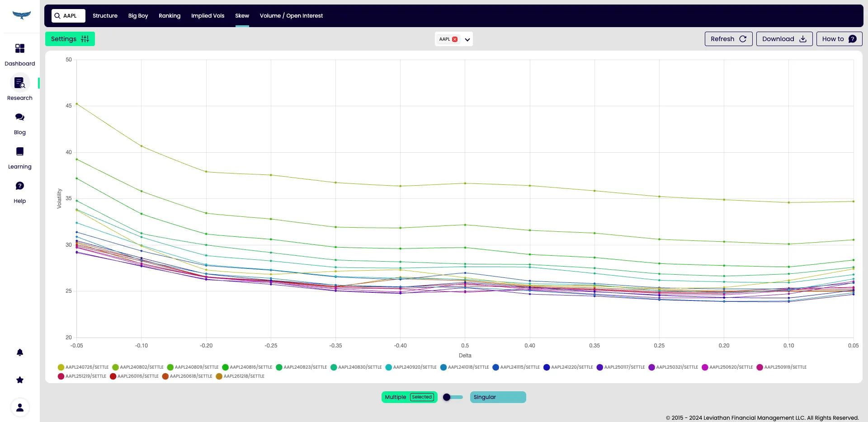Hide the AAPL240726/SETTLE legend series
The image size is (868, 422).
pyautogui.click(x=84, y=367)
